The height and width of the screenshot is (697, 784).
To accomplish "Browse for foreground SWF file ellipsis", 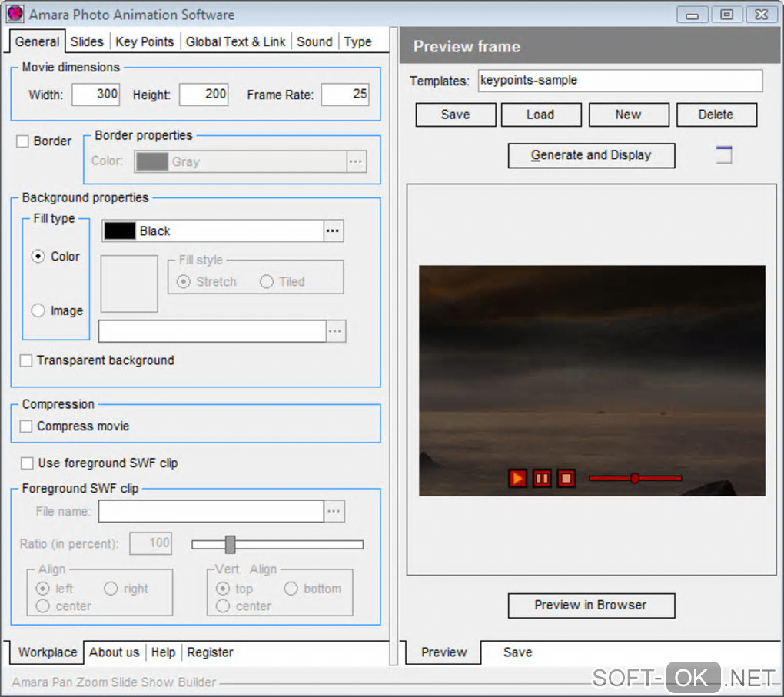I will tap(334, 511).
